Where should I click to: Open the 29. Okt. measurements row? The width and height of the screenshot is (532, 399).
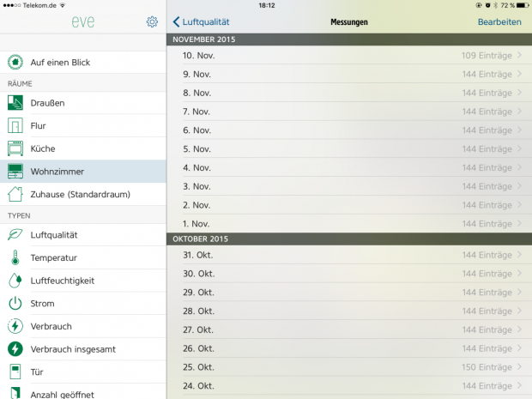(x=349, y=292)
